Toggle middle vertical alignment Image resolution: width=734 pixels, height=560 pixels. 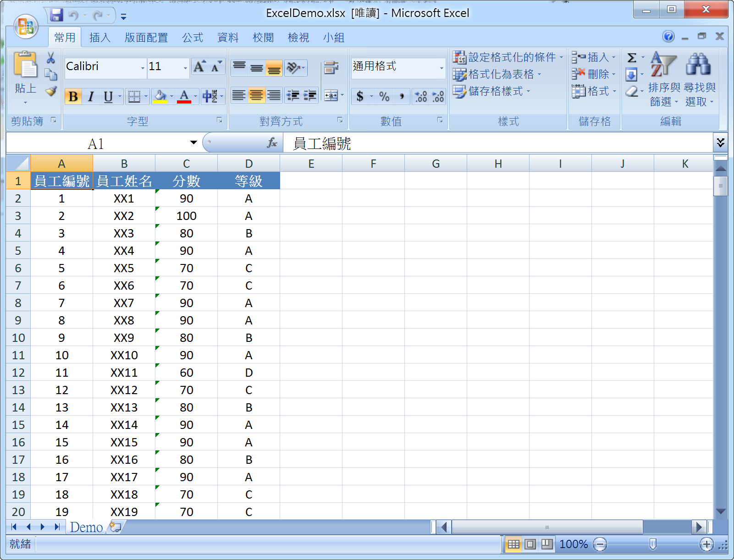click(x=256, y=68)
